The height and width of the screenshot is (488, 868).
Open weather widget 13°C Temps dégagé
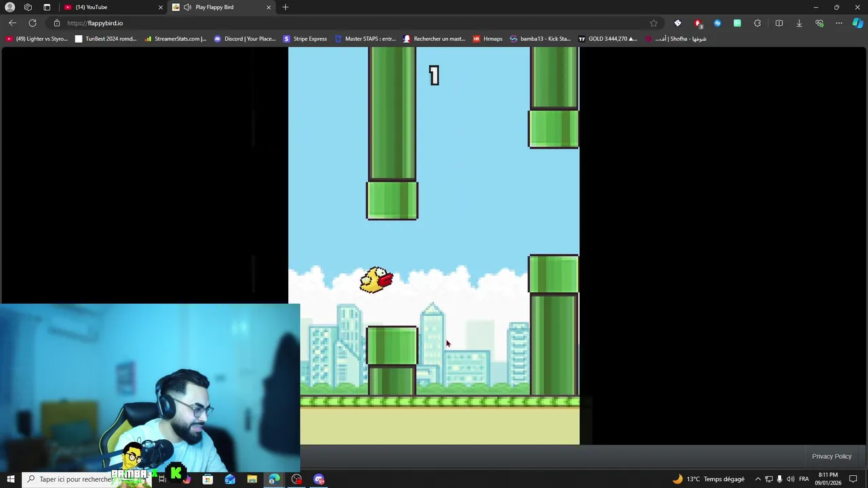click(x=708, y=479)
